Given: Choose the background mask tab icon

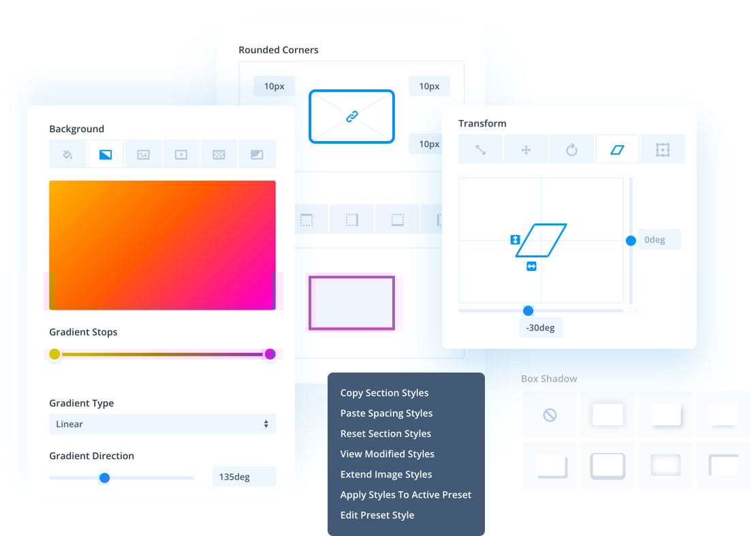Looking at the screenshot, I should [256, 155].
